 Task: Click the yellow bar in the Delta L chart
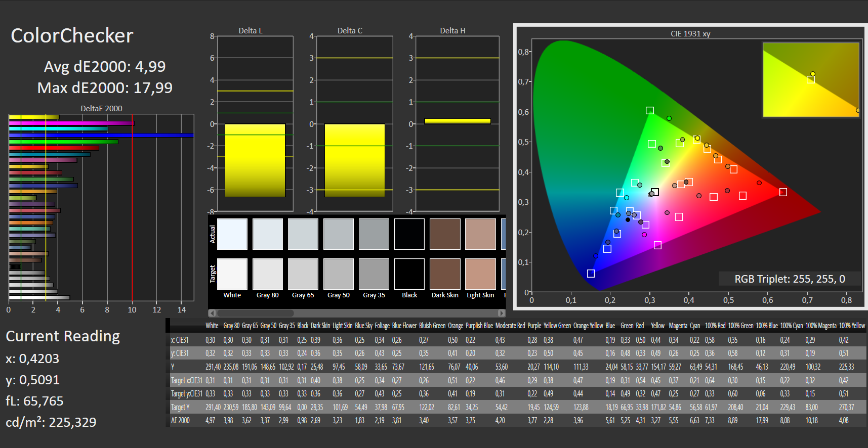[x=255, y=161]
